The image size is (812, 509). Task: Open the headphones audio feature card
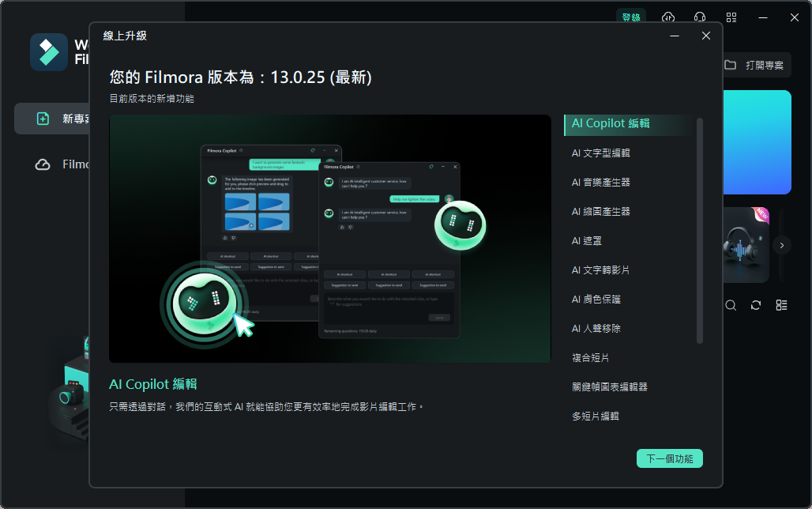point(746,245)
